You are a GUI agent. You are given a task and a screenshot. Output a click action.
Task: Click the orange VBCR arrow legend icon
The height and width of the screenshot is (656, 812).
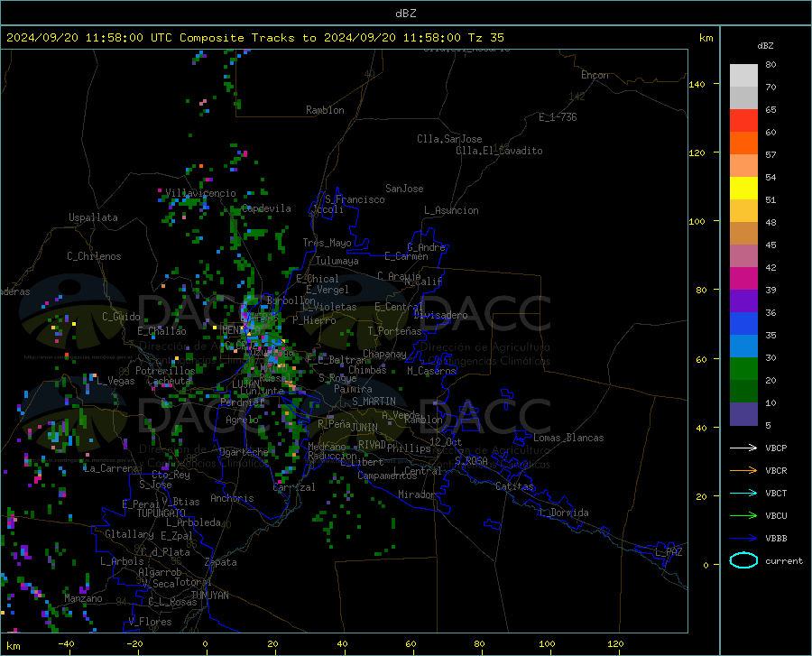point(743,471)
